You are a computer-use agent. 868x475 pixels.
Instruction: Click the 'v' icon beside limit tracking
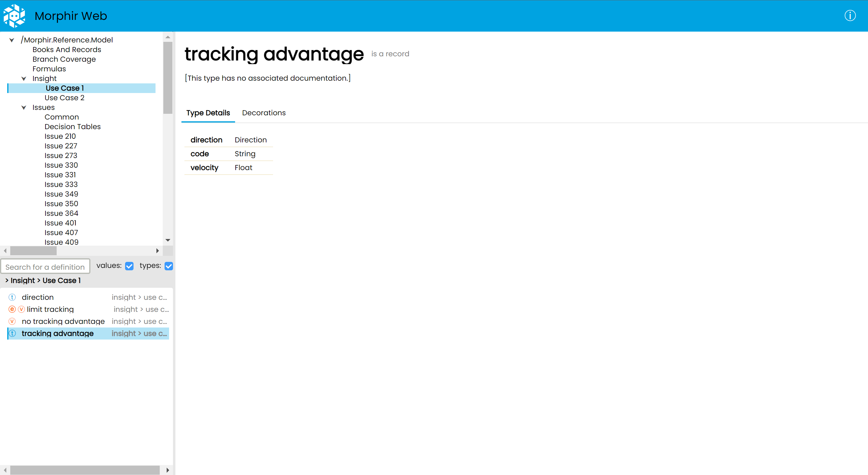click(21, 309)
